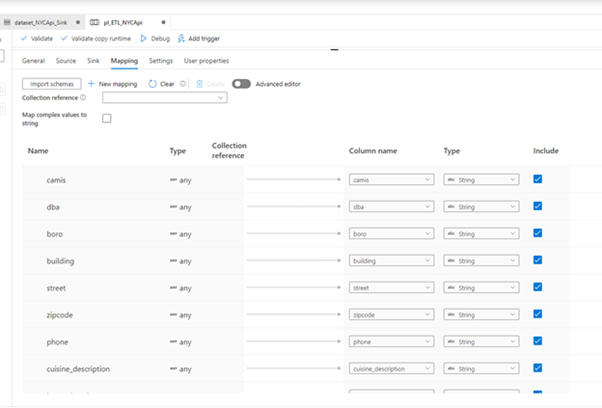Open the camis String type dropdown
This screenshot has height=408, width=602.
(481, 180)
